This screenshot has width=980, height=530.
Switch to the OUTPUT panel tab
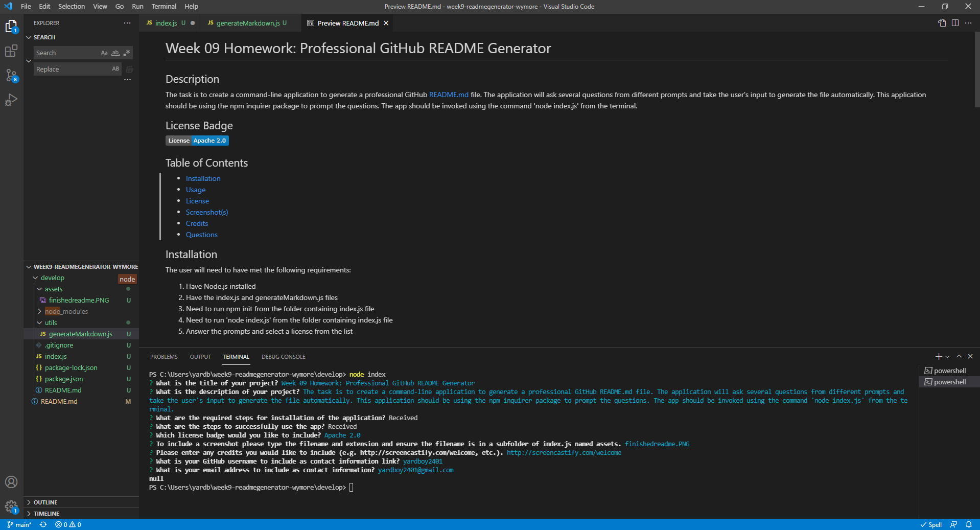(x=200, y=357)
